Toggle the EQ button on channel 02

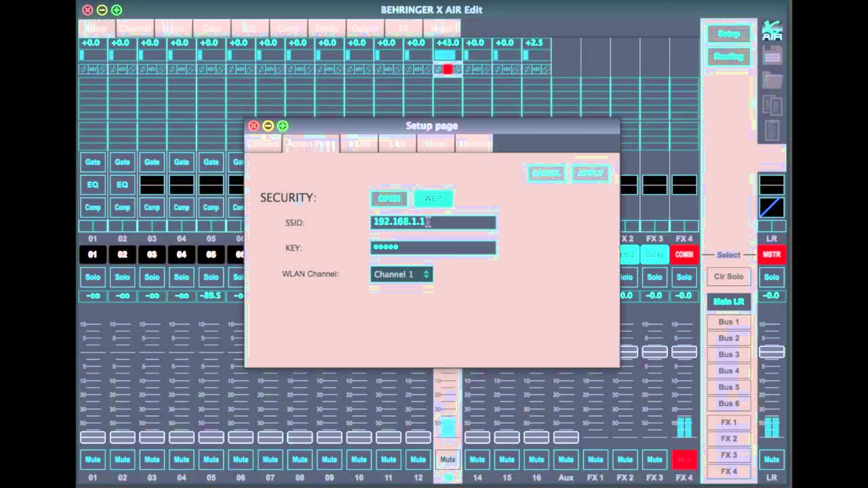point(122,184)
